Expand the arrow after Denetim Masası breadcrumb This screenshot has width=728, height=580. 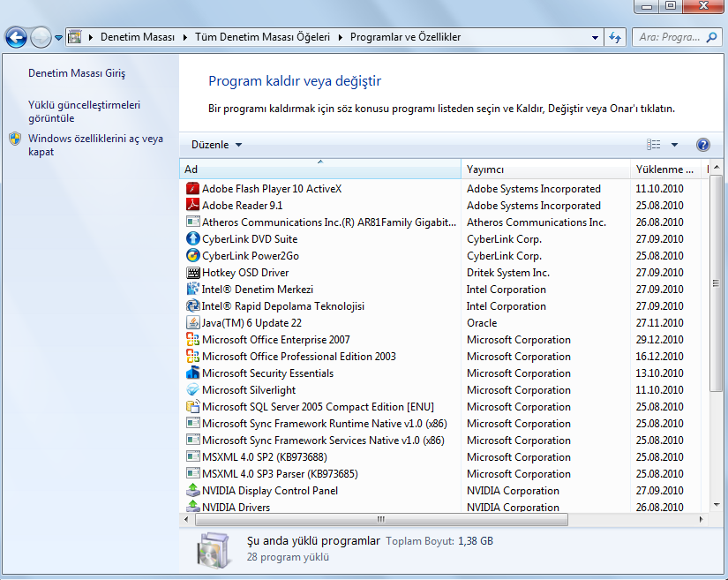click(x=185, y=37)
